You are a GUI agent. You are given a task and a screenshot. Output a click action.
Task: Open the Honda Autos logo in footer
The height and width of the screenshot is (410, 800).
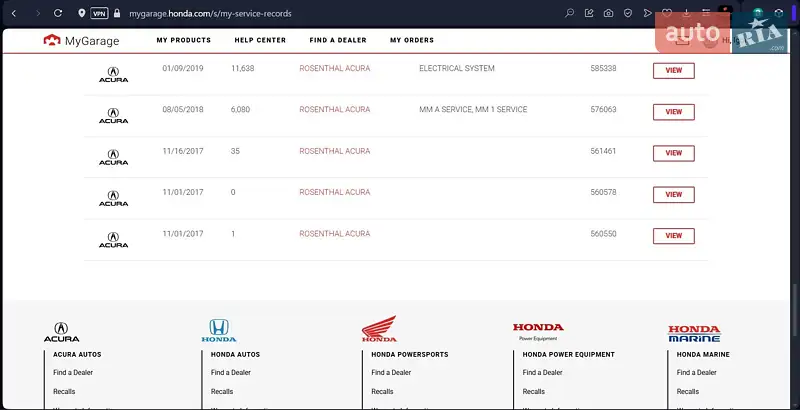219,331
